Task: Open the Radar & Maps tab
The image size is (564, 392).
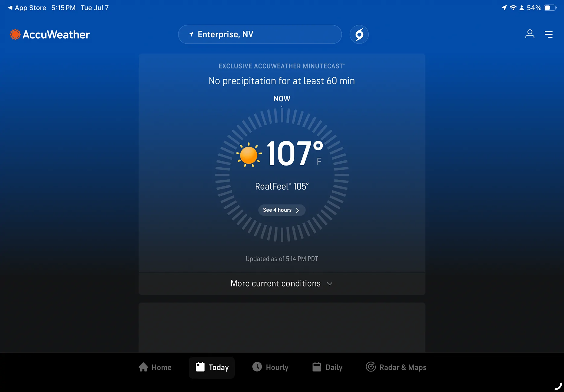Action: pos(396,367)
